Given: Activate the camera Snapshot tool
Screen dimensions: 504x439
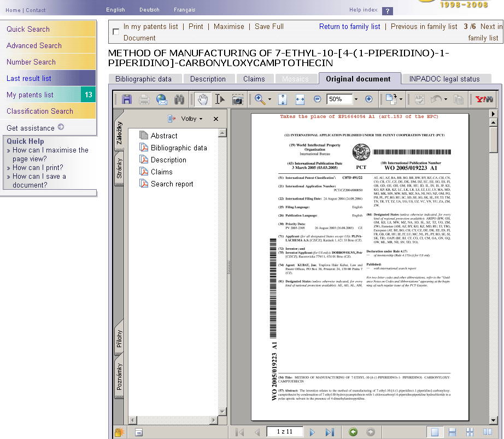Looking at the screenshot, I should pos(237,99).
